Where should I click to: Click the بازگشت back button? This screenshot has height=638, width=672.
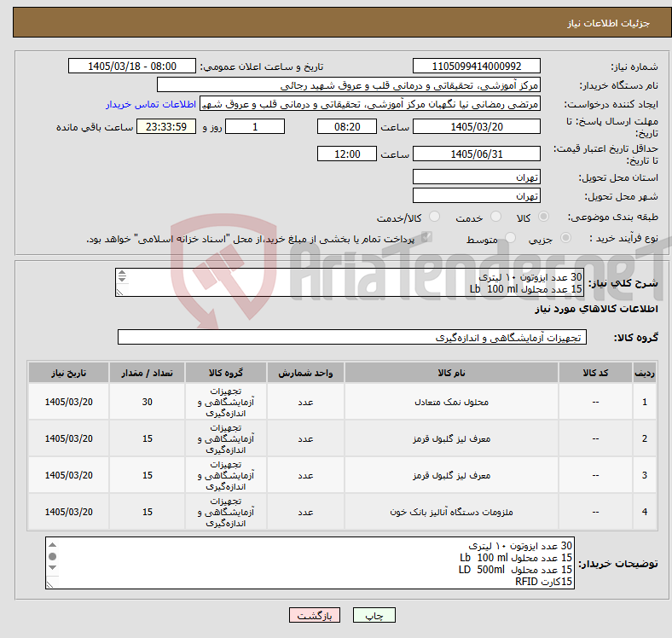315,615
